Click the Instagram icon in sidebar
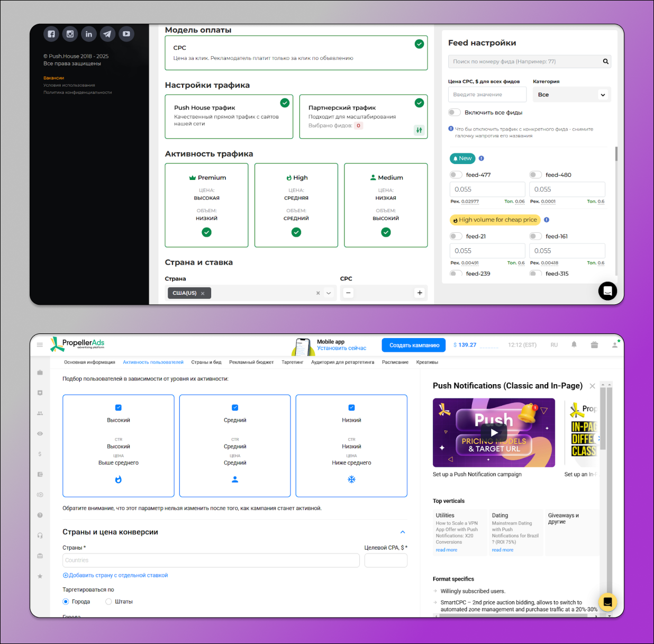The height and width of the screenshot is (644, 654). (x=70, y=34)
